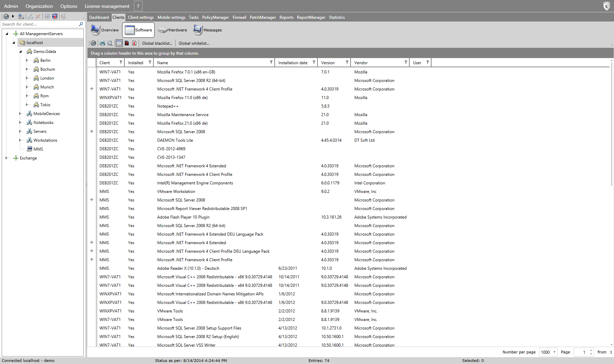Filter the User column
Image resolution: width=614 pixels, height=364 pixels.
[427, 62]
